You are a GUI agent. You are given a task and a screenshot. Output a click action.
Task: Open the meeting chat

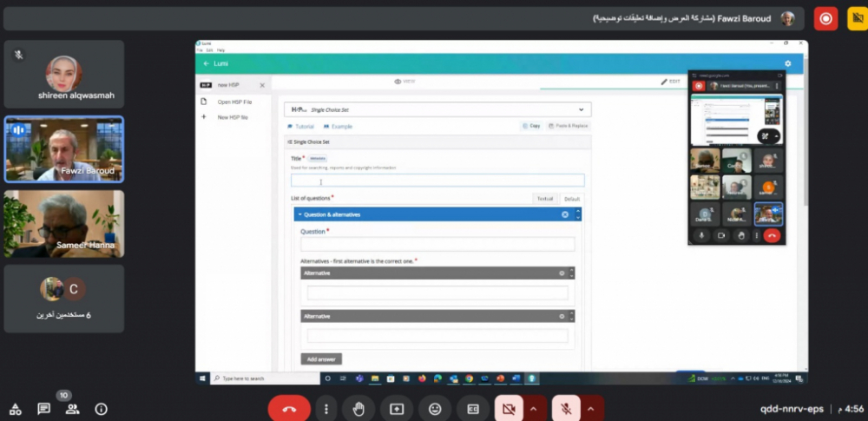(43, 410)
